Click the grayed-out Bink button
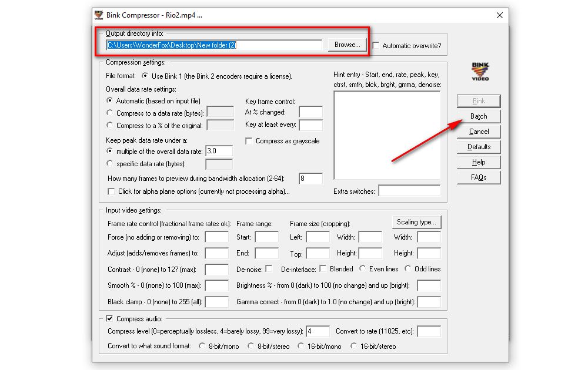 coord(479,101)
